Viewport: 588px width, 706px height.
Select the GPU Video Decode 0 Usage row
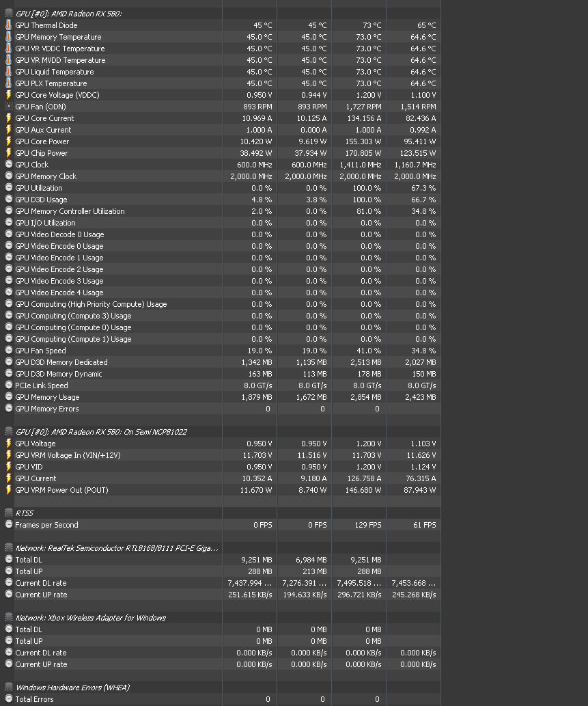coord(221,234)
